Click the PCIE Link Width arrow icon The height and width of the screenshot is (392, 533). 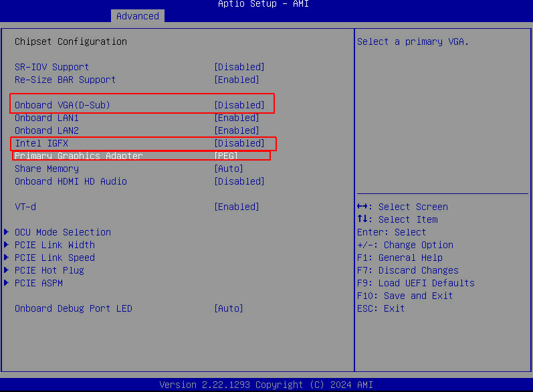(x=7, y=245)
